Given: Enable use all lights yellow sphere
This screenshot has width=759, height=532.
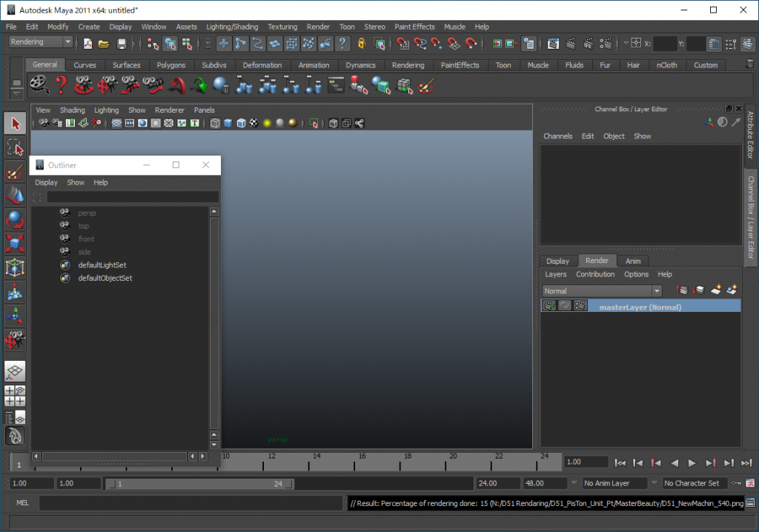Looking at the screenshot, I should pos(267,123).
